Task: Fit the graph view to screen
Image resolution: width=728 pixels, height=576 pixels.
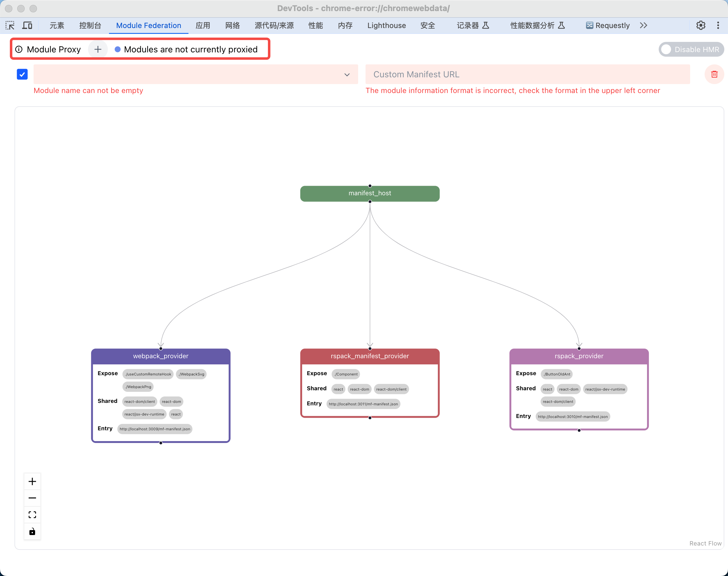Action: 32,515
